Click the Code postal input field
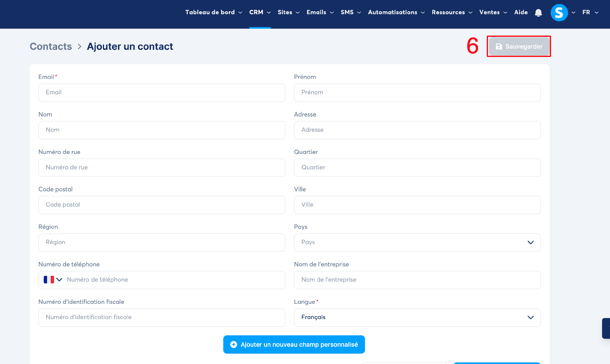This screenshot has height=364, width=610. [x=162, y=205]
